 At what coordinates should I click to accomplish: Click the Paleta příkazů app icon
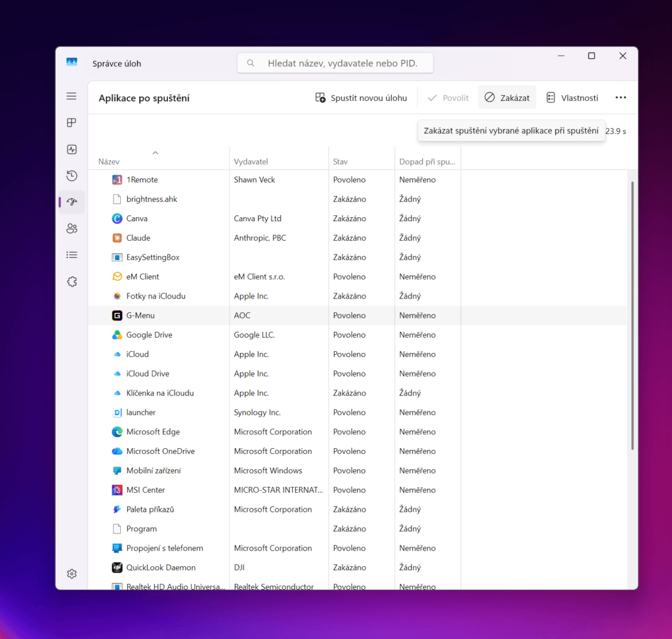tap(117, 509)
